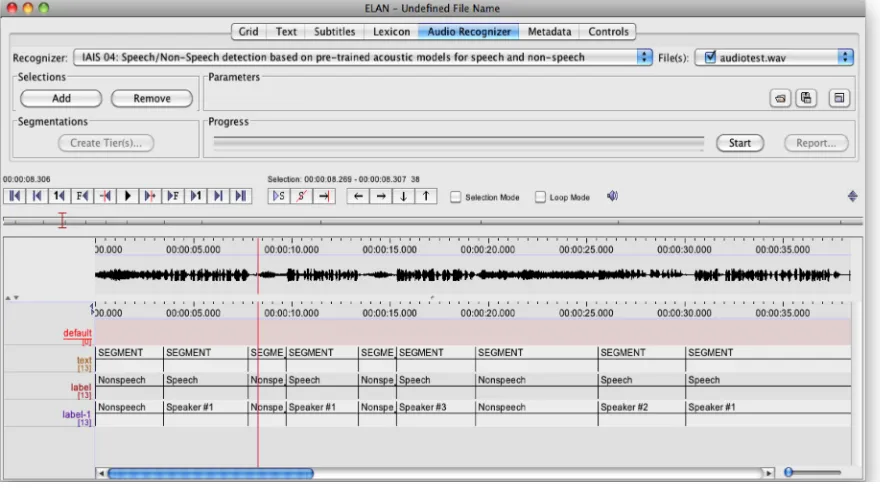The height and width of the screenshot is (488, 880).
Task: Enable Selection Mode checkbox
Action: 455,197
